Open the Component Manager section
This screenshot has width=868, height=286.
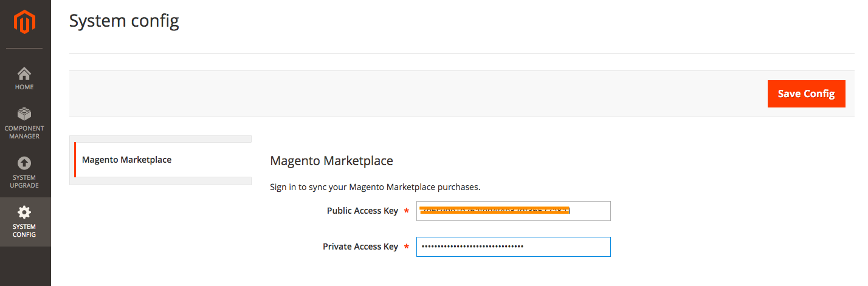(x=25, y=124)
